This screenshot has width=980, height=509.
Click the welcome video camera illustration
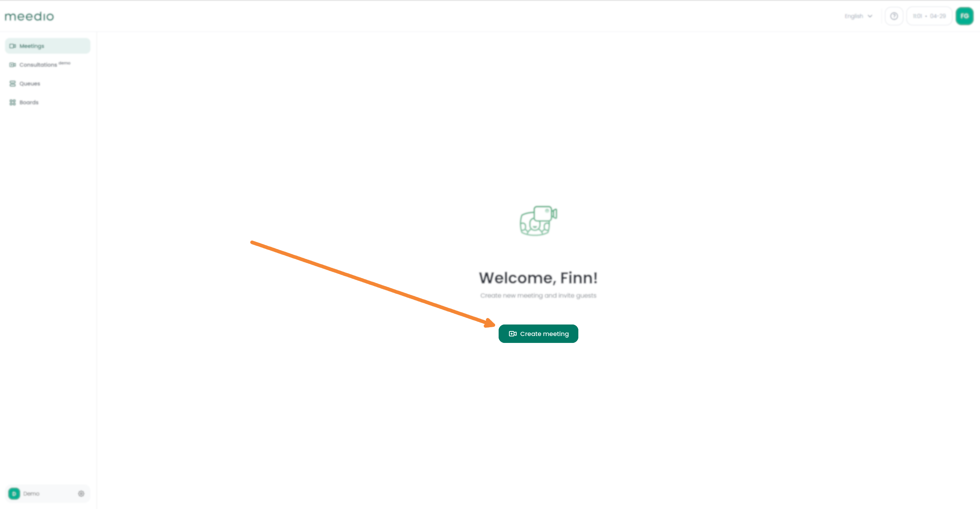[538, 221]
